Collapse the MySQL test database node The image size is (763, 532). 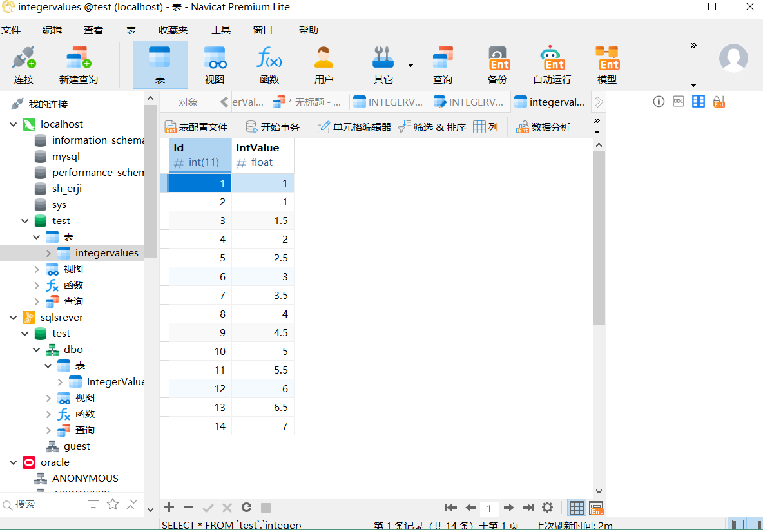(25, 222)
